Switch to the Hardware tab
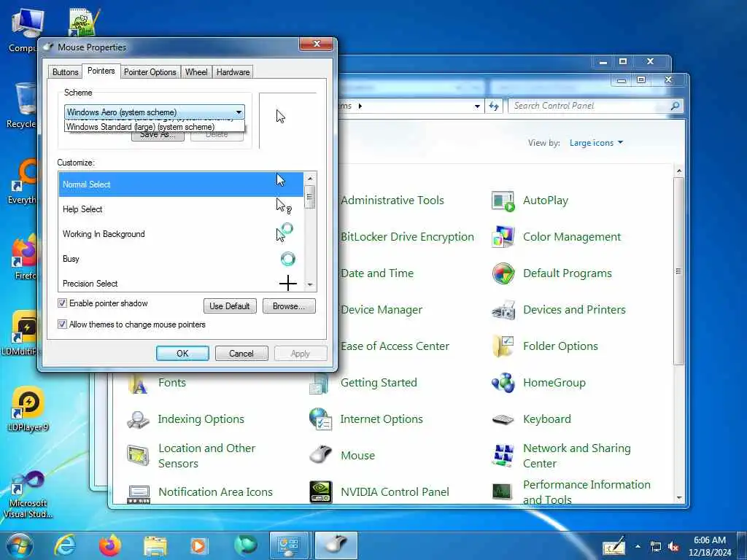This screenshot has width=747, height=560. point(233,72)
